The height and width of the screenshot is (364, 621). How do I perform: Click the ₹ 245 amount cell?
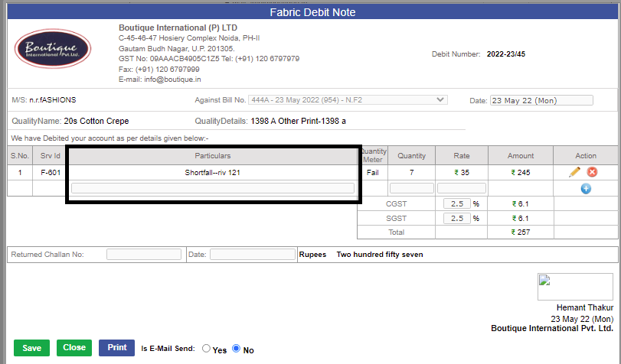pos(521,173)
